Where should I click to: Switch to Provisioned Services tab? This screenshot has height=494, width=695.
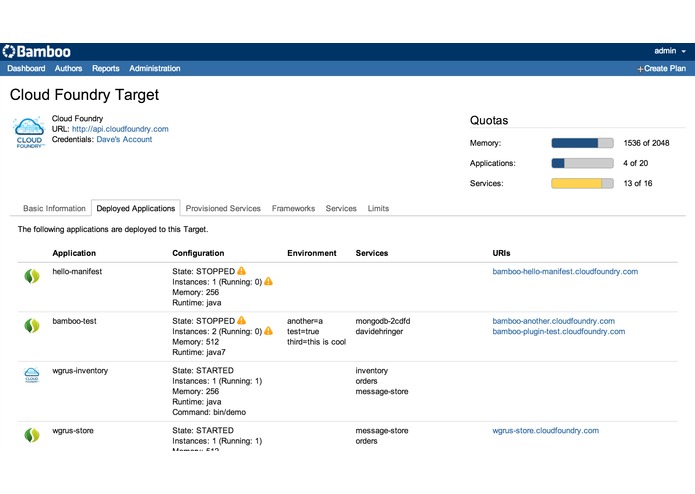click(x=223, y=208)
